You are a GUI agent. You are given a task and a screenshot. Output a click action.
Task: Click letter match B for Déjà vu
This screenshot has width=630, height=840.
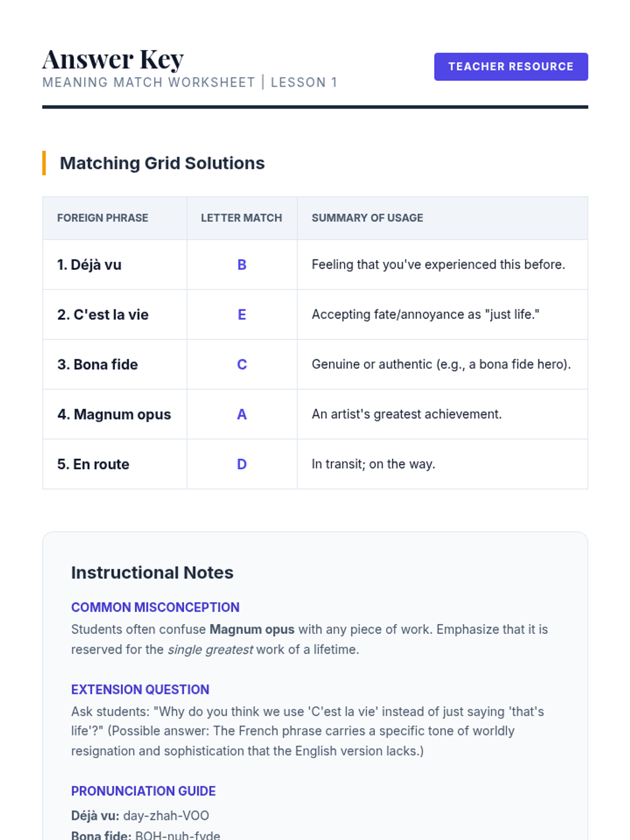click(x=241, y=265)
